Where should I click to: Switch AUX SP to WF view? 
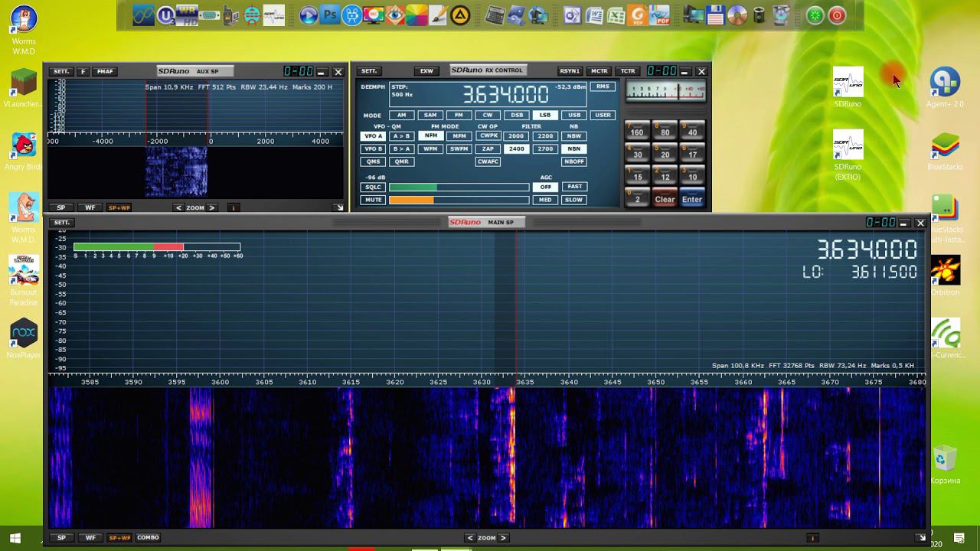[90, 207]
